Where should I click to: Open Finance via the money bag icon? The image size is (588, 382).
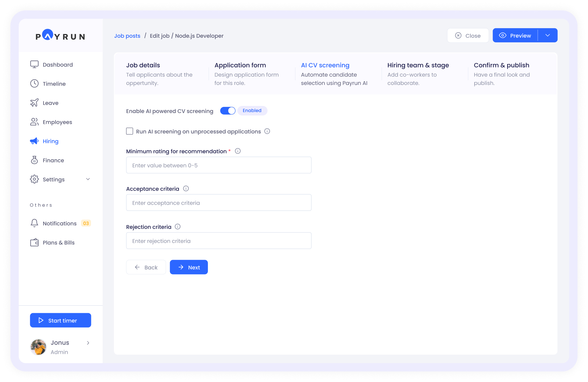[34, 160]
